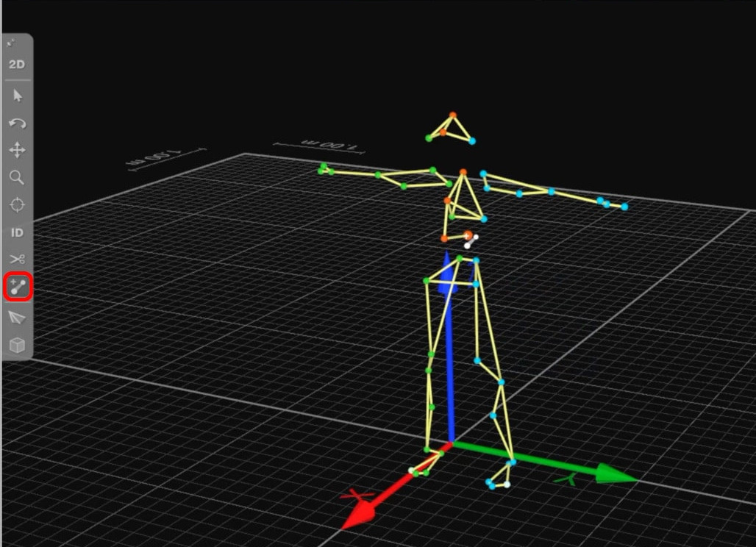Toggle the cube volume display icon
756x547 pixels.
click(x=17, y=344)
